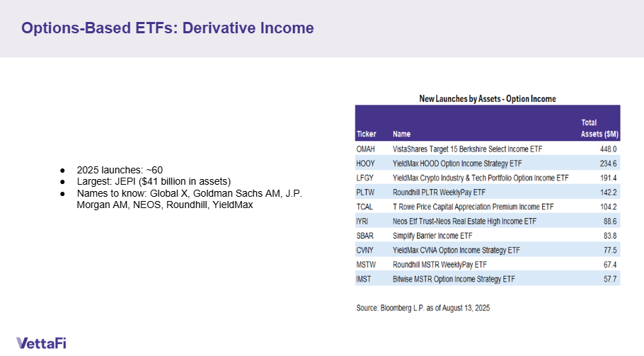
Task: Click the 448.0 assets value
Action: coord(609,149)
